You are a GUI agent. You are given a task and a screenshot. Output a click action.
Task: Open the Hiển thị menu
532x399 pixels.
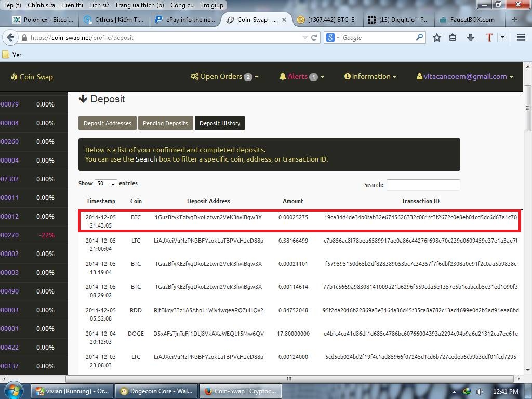[72, 5]
